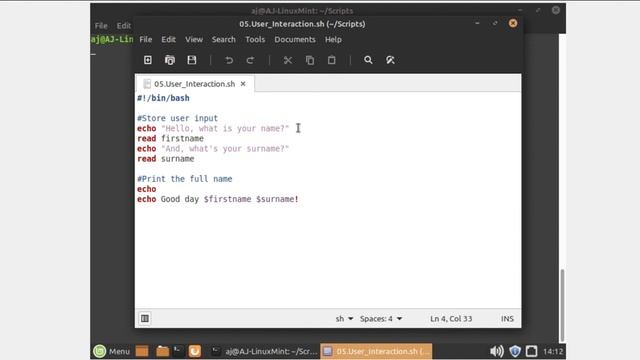Image resolution: width=640 pixels, height=360 pixels.
Task: Undo the last edit
Action: 229,60
